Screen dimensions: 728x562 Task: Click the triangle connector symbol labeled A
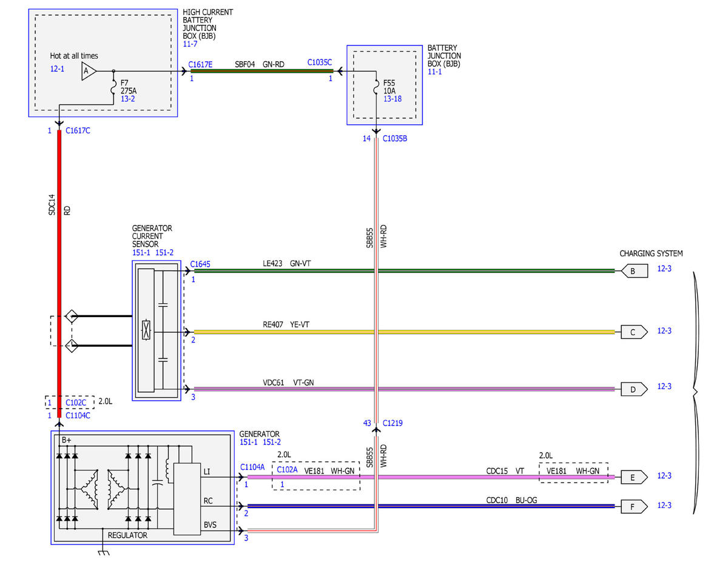(88, 72)
